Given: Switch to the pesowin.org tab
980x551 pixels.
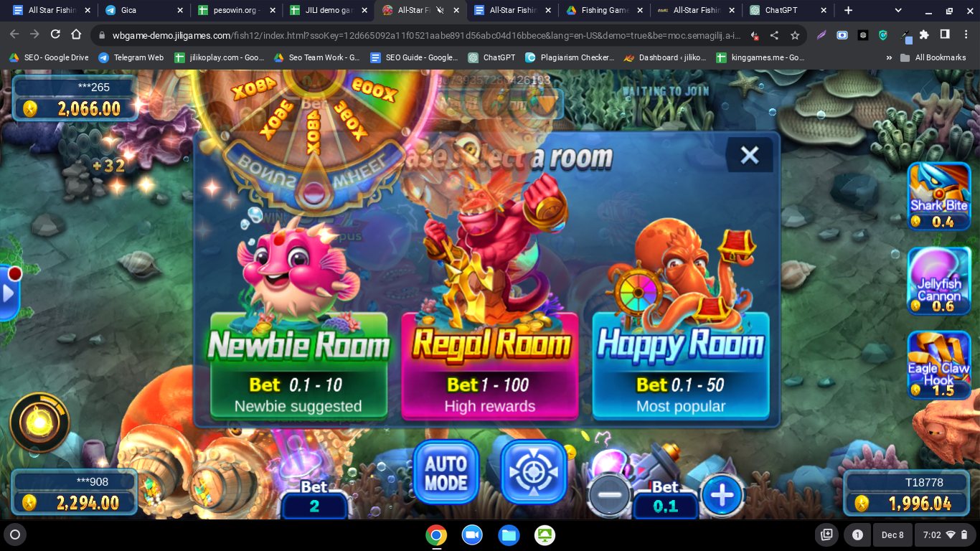Looking at the screenshot, I should point(236,11).
